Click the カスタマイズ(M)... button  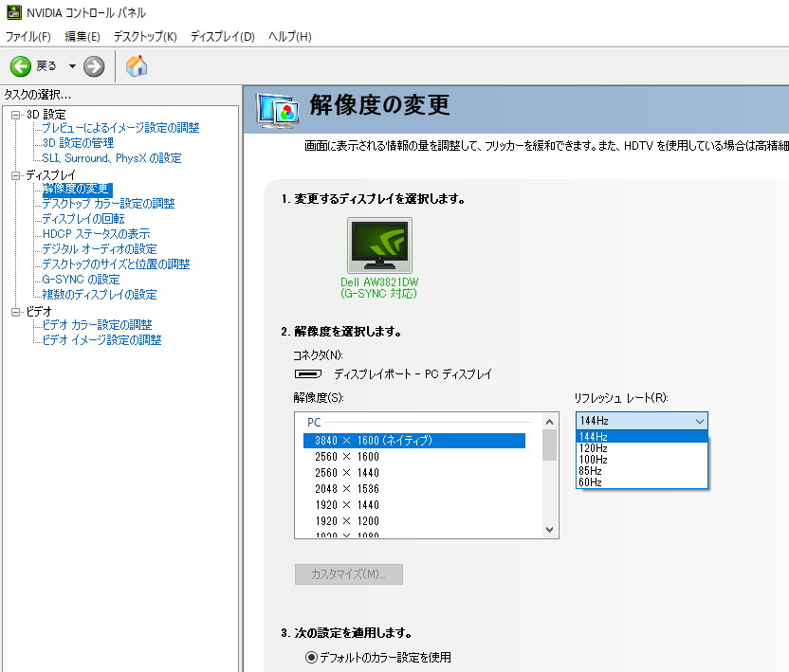(x=349, y=574)
